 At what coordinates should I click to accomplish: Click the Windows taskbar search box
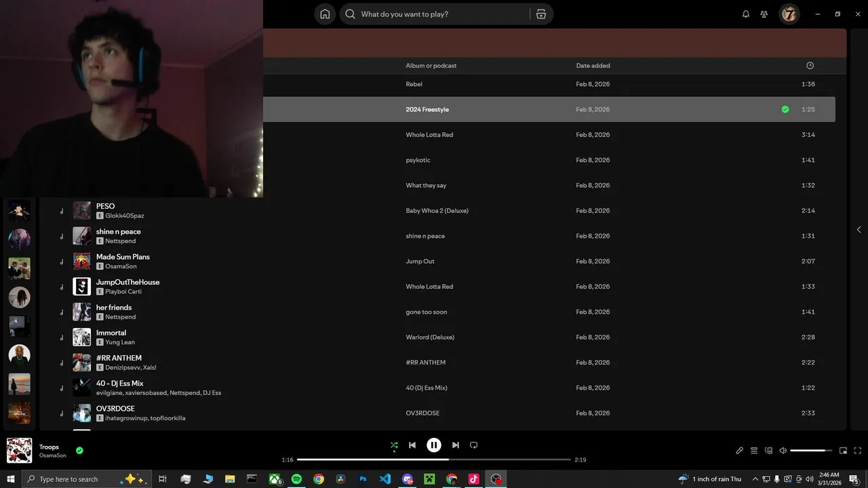tap(85, 479)
